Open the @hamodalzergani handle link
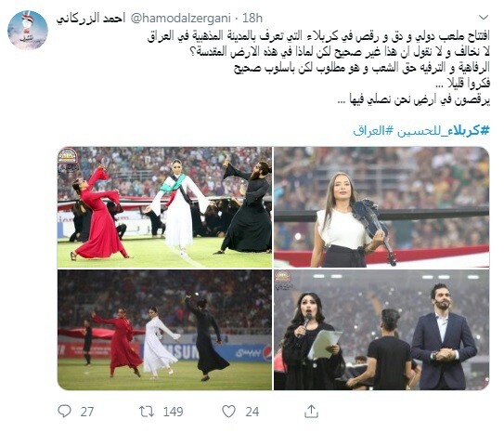The width and height of the screenshot is (504, 433). click(180, 19)
